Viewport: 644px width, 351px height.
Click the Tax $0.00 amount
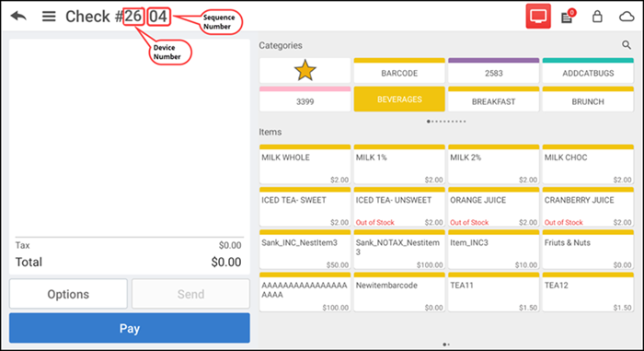pos(230,245)
